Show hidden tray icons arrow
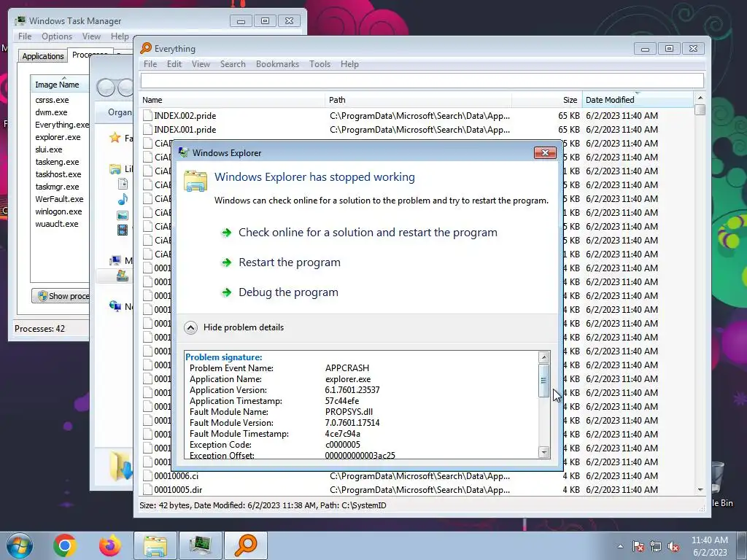 click(620, 546)
